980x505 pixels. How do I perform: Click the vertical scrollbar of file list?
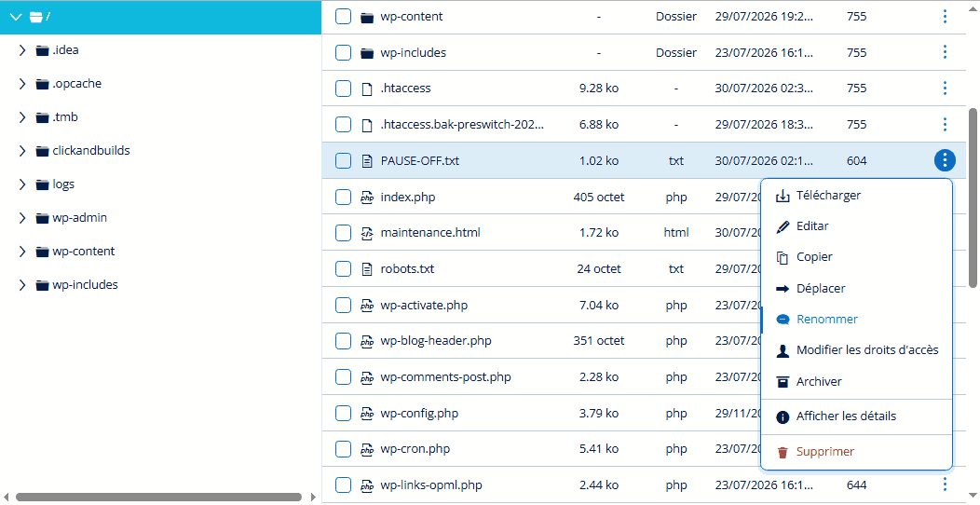[x=973, y=198]
